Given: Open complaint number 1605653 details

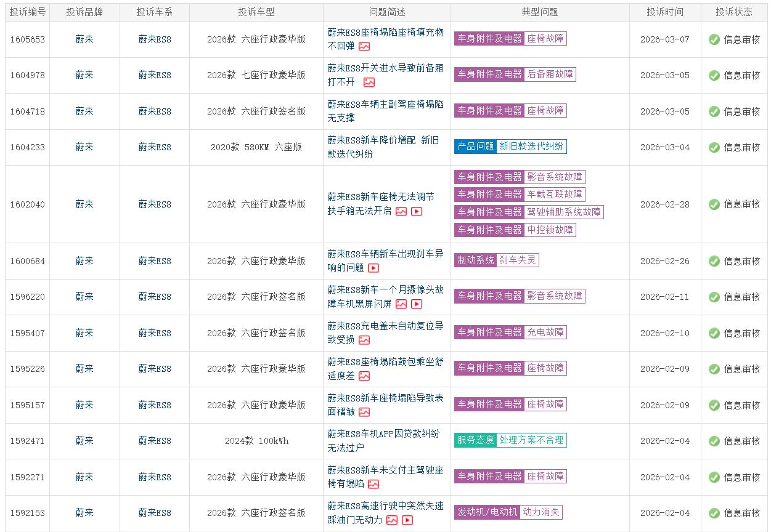Looking at the screenshot, I should click(x=27, y=39).
